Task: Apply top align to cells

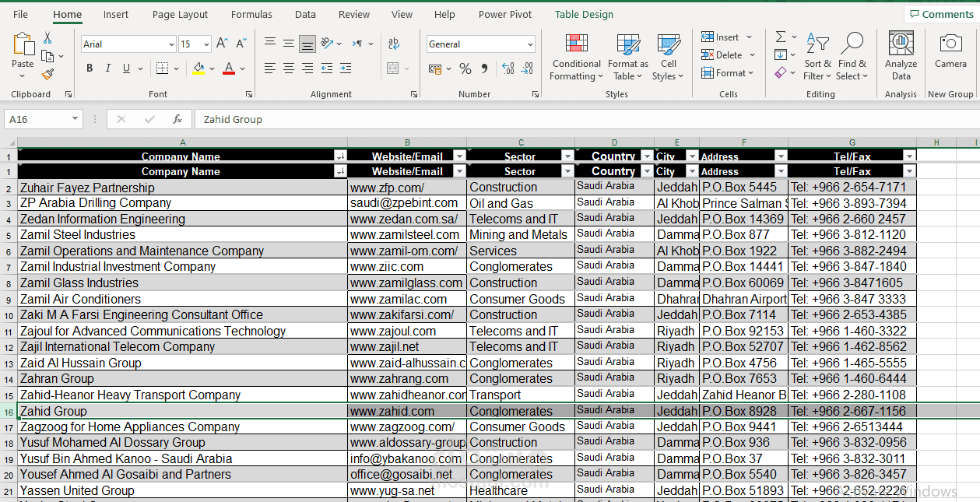Action: pos(270,44)
